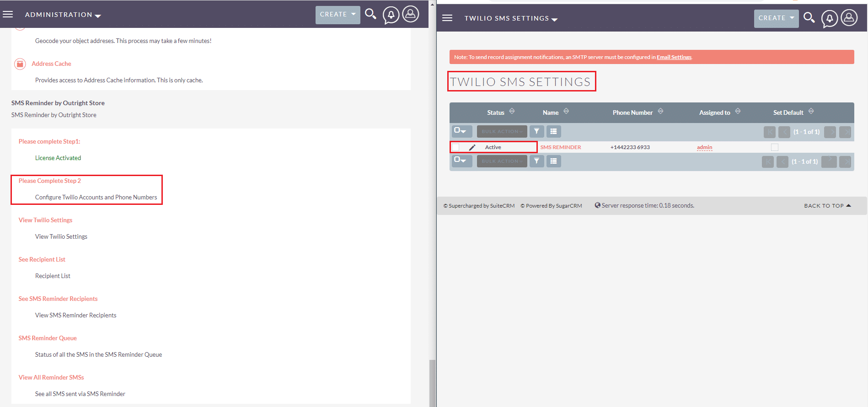
Task: Open Administration module dropdown menu
Action: [63, 15]
